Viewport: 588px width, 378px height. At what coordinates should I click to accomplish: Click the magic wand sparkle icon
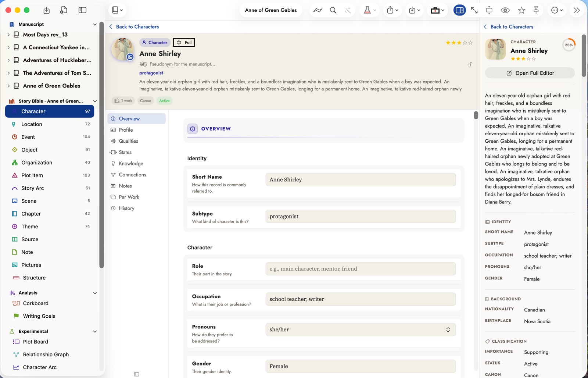pos(348,10)
